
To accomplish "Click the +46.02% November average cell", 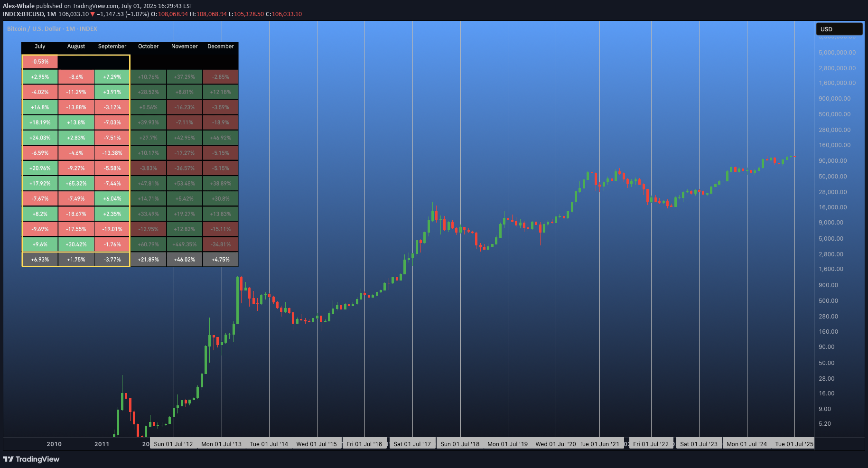I will click(185, 260).
